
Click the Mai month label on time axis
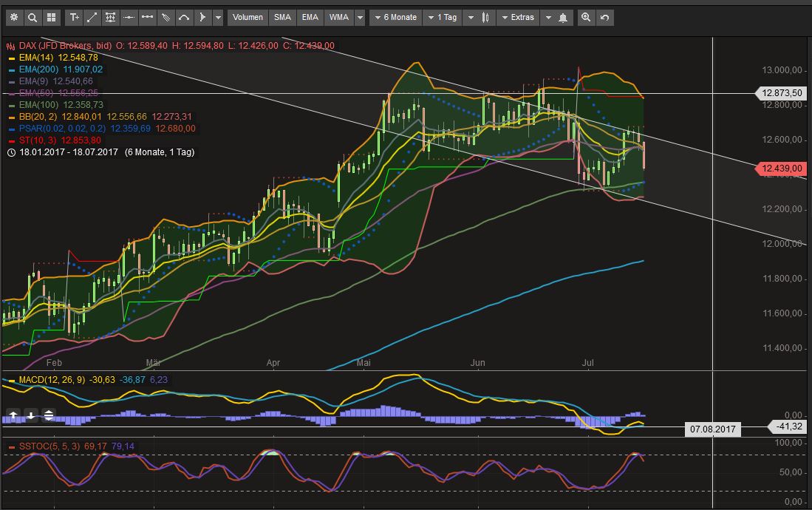[364, 363]
